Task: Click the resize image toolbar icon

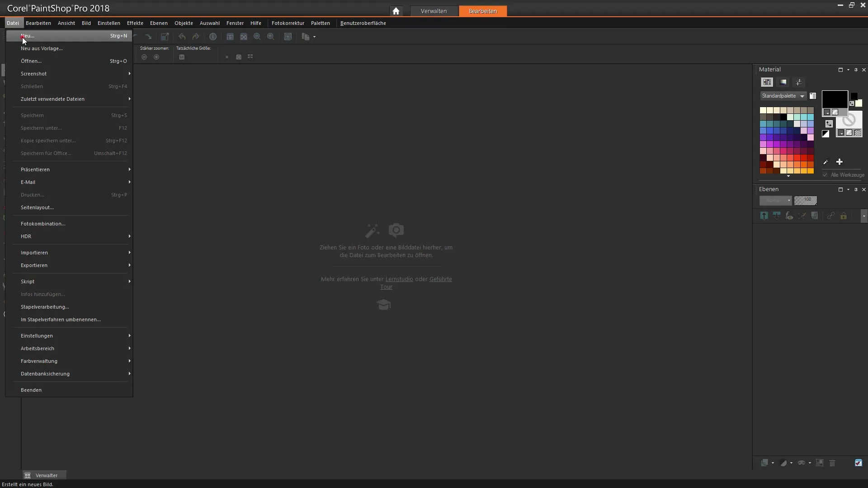Action: [x=165, y=37]
